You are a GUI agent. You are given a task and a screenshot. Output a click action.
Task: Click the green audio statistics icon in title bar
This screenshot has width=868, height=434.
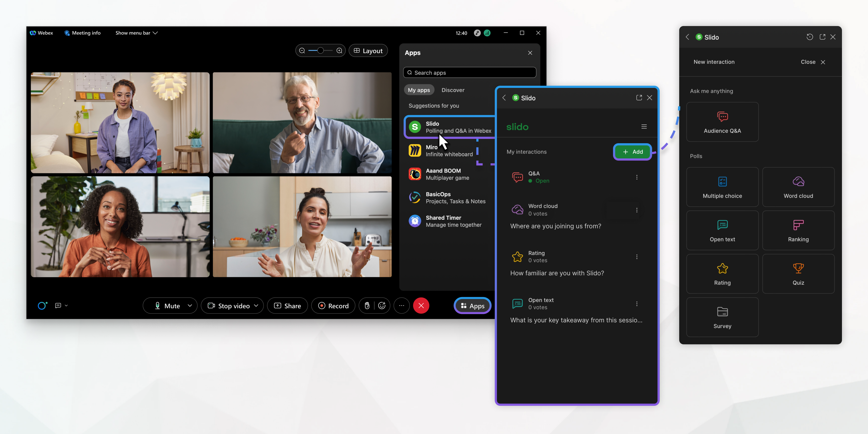[487, 33]
